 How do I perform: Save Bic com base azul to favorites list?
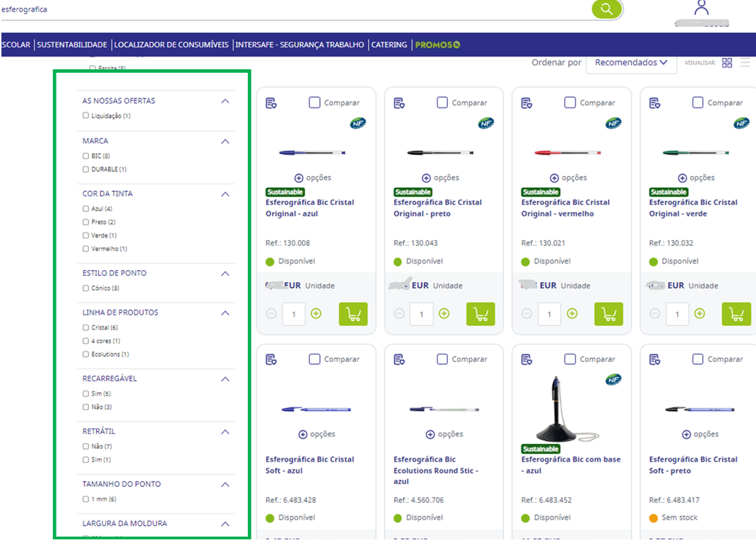[527, 359]
